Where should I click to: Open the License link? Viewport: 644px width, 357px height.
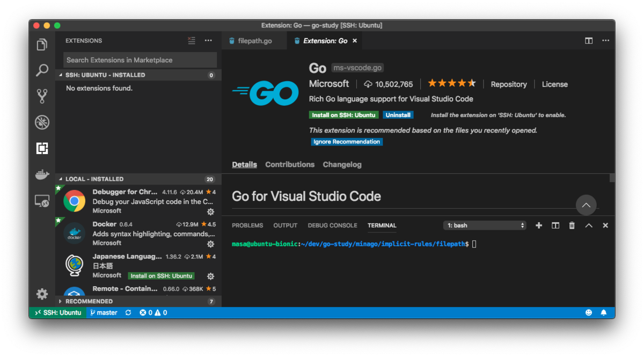[555, 84]
